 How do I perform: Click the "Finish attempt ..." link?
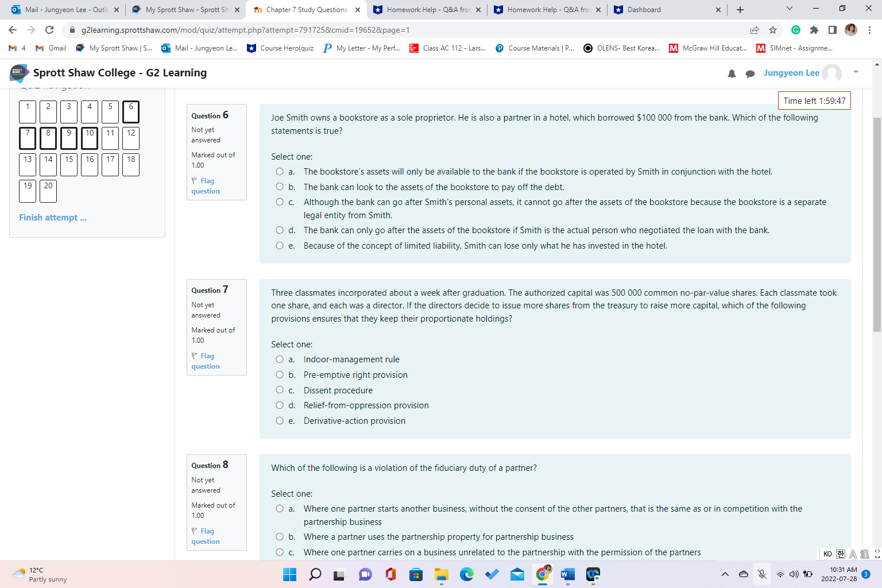(x=52, y=218)
